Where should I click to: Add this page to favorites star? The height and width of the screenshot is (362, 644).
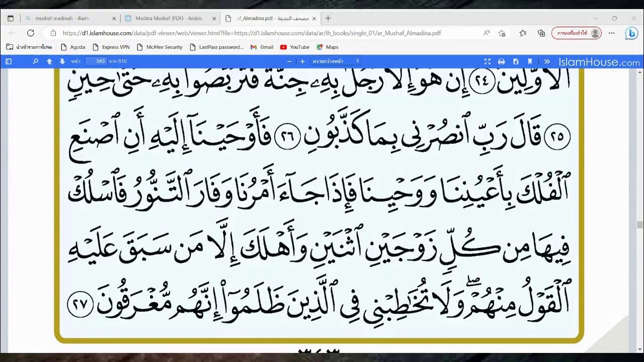point(502,33)
